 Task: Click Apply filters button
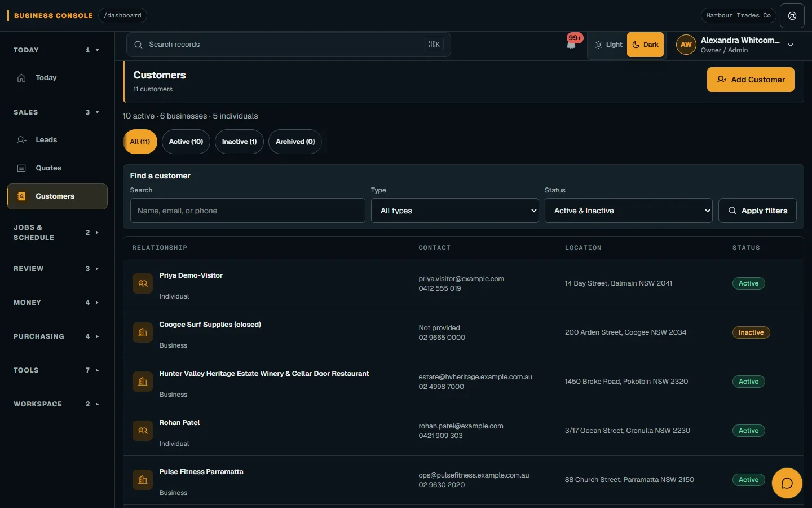click(x=757, y=211)
